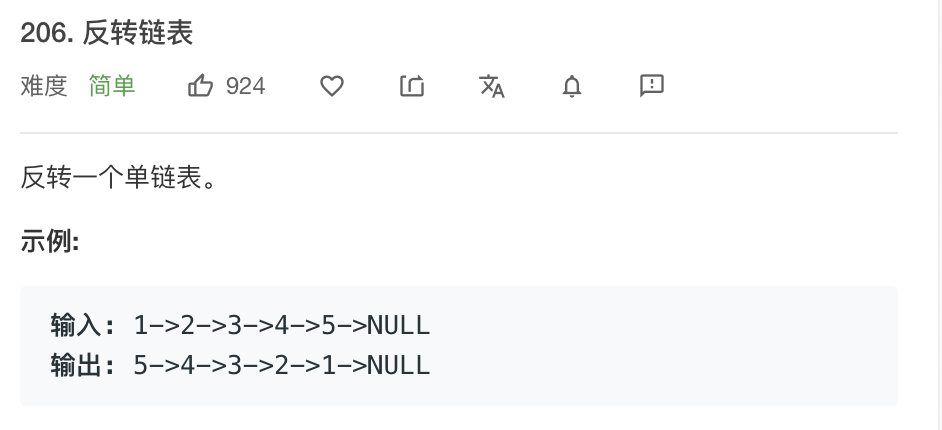This screenshot has width=942, height=430.
Task: Switch language with the translate icon
Action: coord(491,86)
